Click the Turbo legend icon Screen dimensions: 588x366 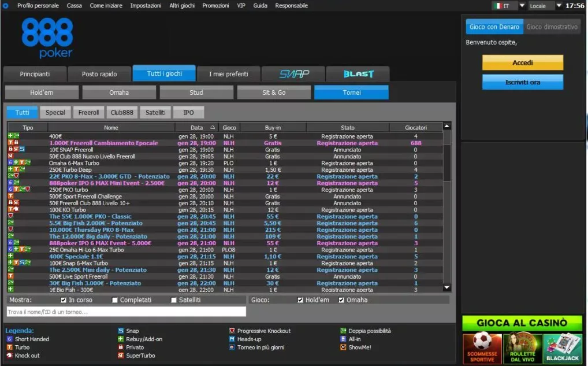(x=9, y=347)
